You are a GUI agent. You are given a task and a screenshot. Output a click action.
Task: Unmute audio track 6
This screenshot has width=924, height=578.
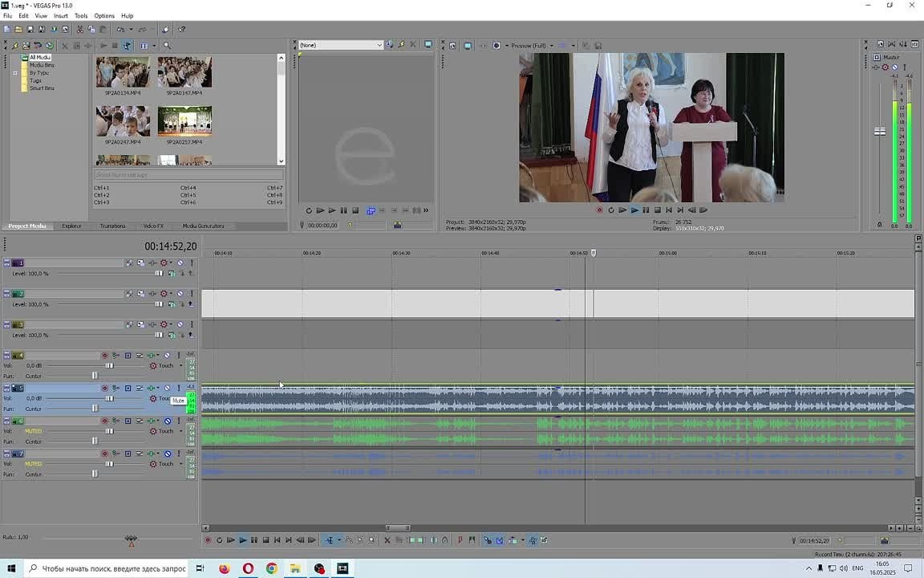[x=168, y=421]
